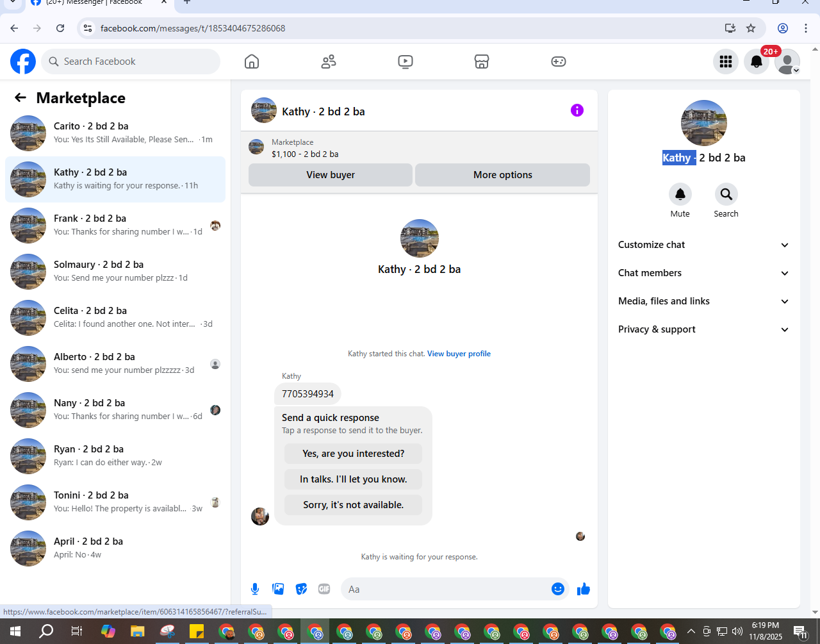Screen dimensions: 820x644
Task: Open Chrome profile icon in toolbar
Action: pos(783,28)
